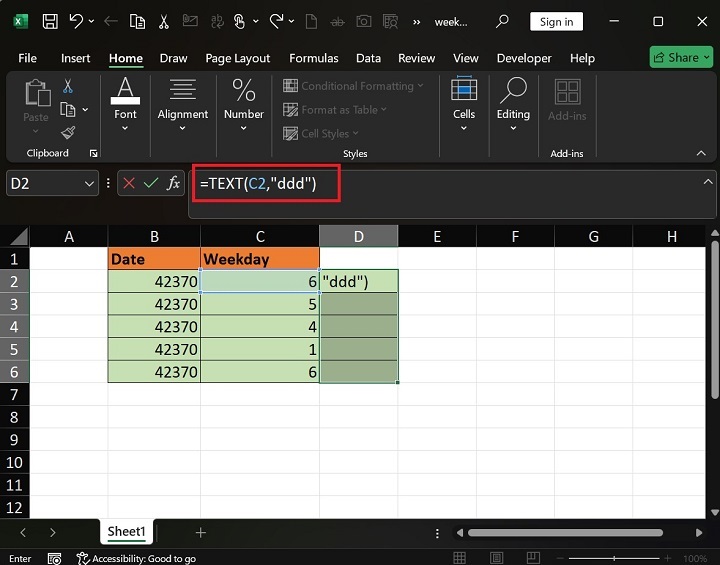Viewport: 720px width, 565px height.
Task: Select the Format Painter brush icon
Action: 68,132
